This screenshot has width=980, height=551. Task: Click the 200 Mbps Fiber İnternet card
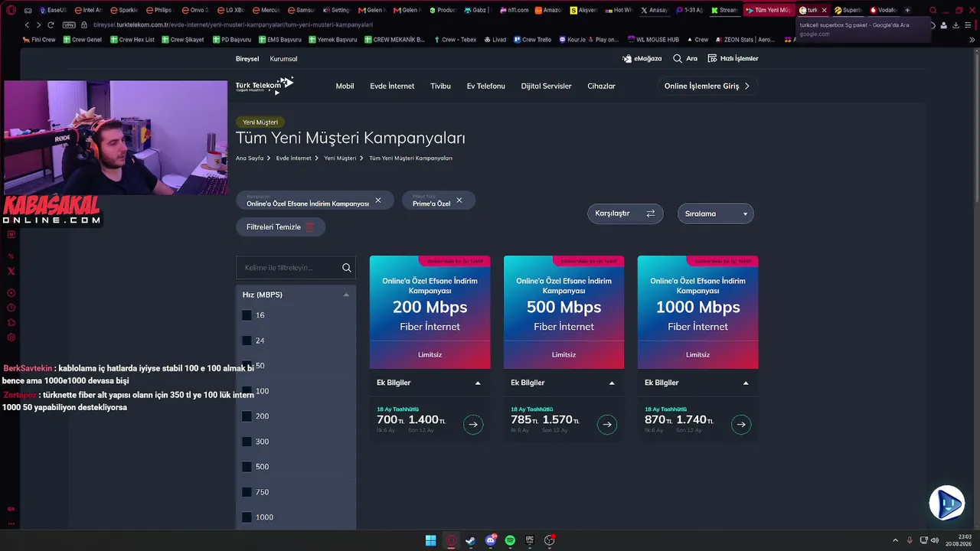pos(430,312)
